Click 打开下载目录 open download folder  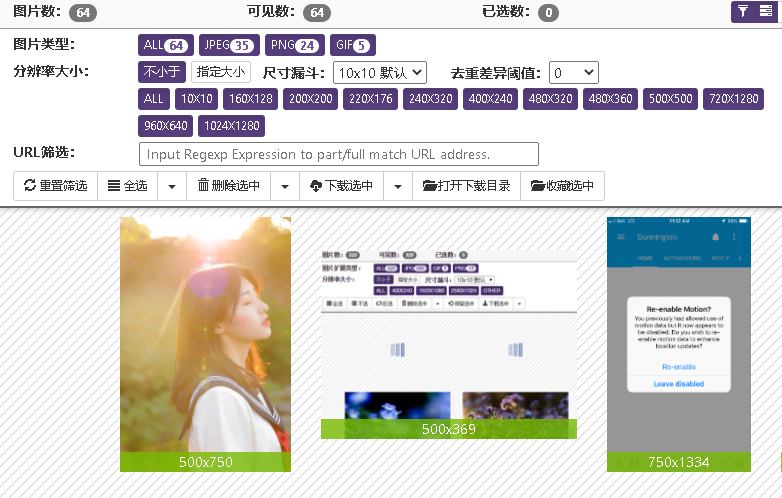coord(466,186)
